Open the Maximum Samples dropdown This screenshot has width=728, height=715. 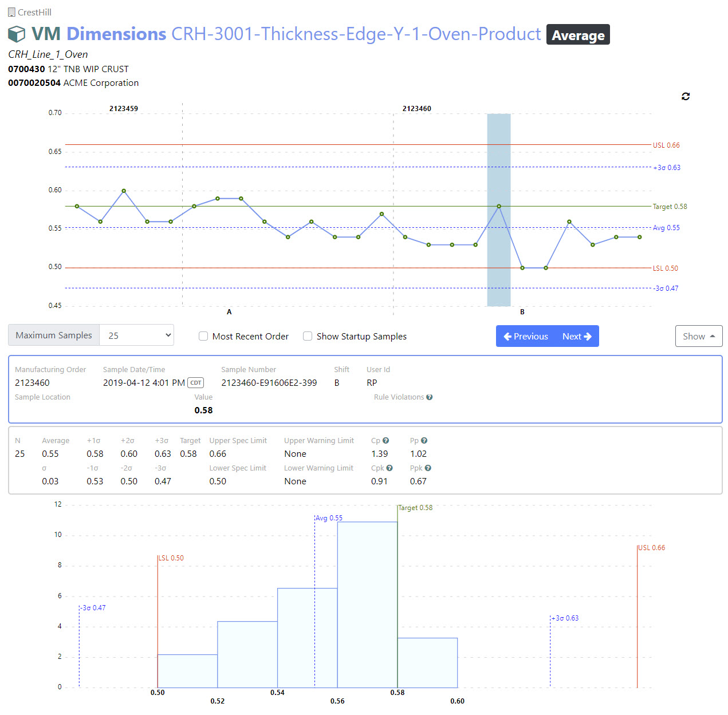[x=136, y=335]
